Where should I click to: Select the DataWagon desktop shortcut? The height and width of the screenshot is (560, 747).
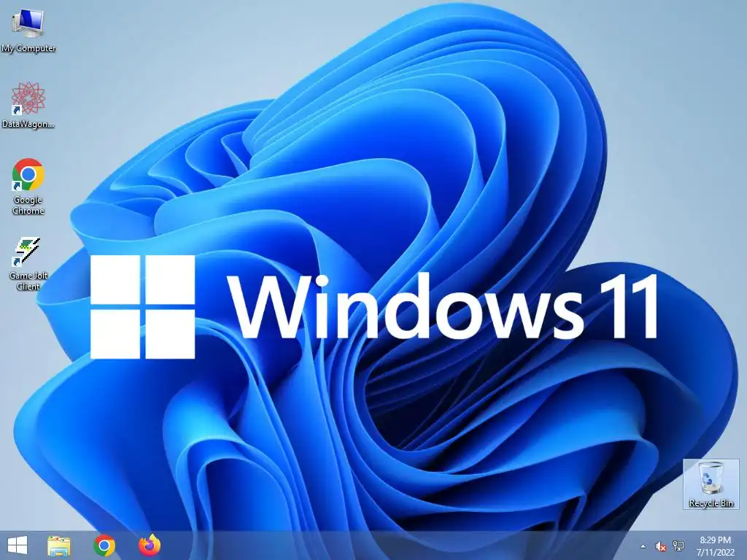(28, 105)
